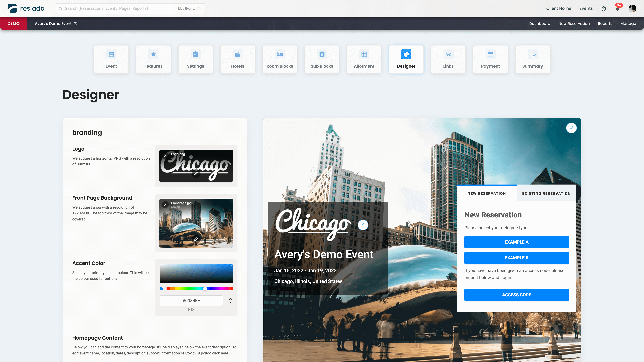Open Avery's Demo Event external link
Screen dimensions: 644x362
coord(75,24)
